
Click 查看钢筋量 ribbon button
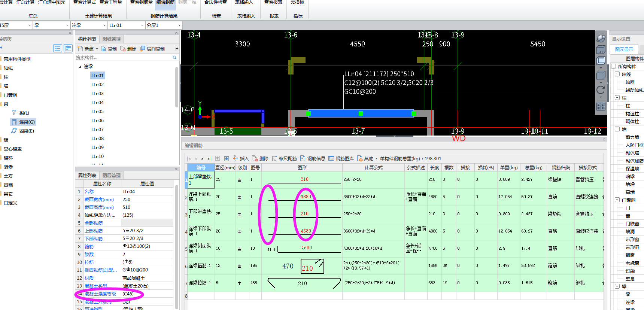tap(142, 3)
